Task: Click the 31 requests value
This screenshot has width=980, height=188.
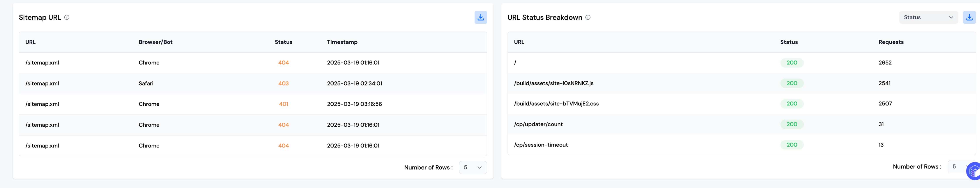Action: click(881, 124)
